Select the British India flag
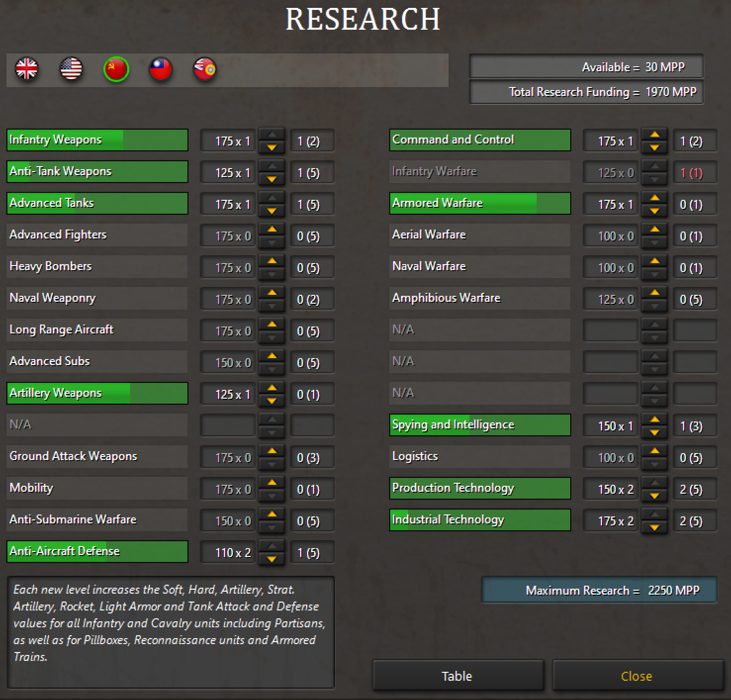This screenshot has height=700, width=731. [205, 70]
